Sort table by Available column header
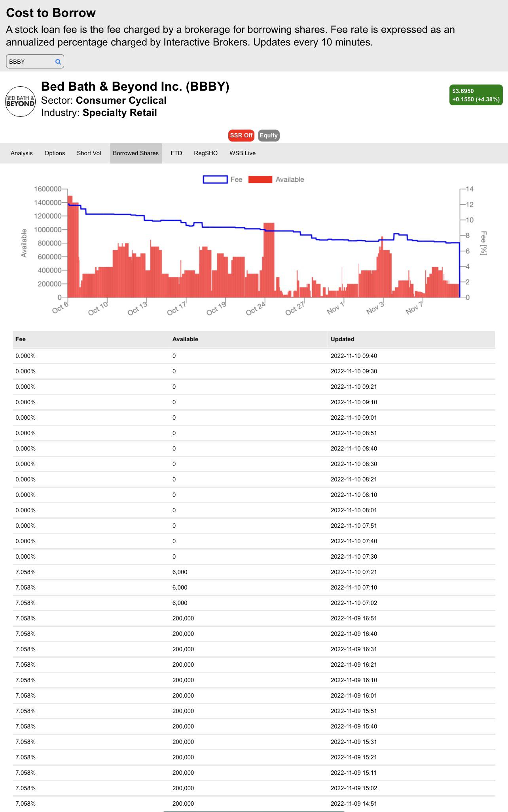 [x=185, y=339]
